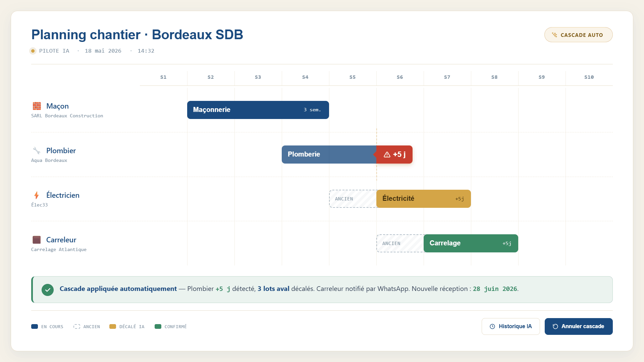Click the S7 week column header
Viewport: 644px width, 362px height.
(x=447, y=77)
